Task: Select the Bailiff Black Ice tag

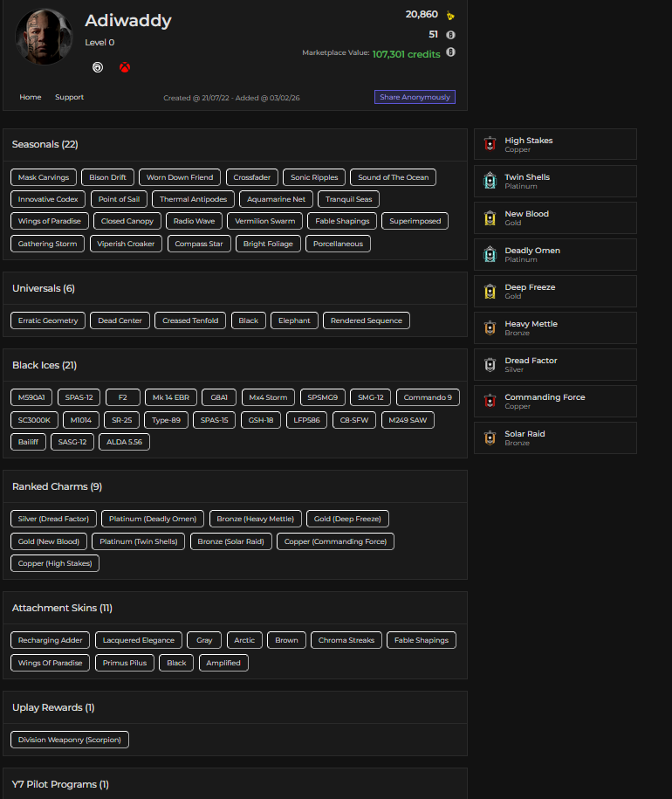Action: click(x=28, y=442)
